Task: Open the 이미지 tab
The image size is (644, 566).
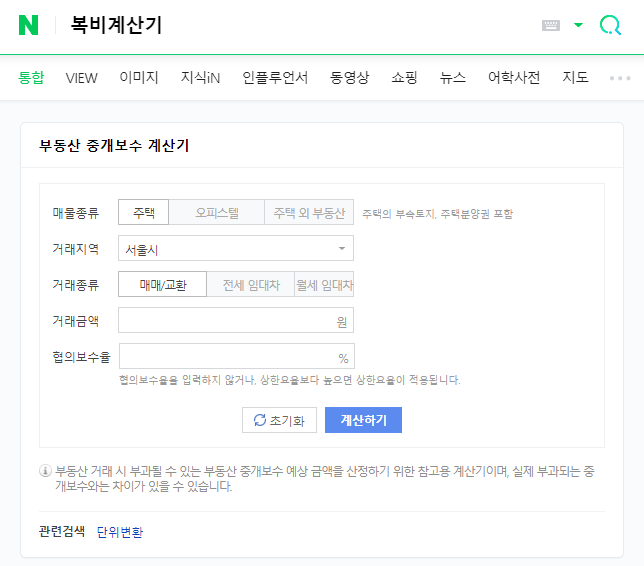Action: [x=139, y=77]
